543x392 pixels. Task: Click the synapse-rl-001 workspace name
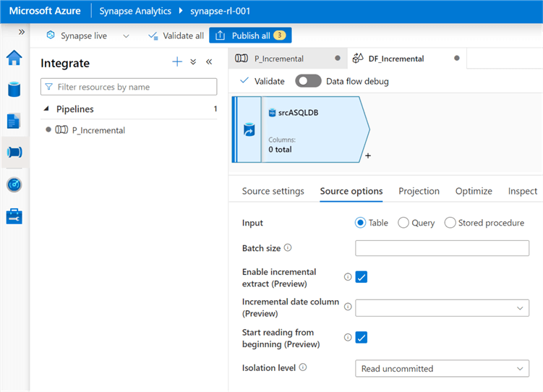(x=220, y=11)
